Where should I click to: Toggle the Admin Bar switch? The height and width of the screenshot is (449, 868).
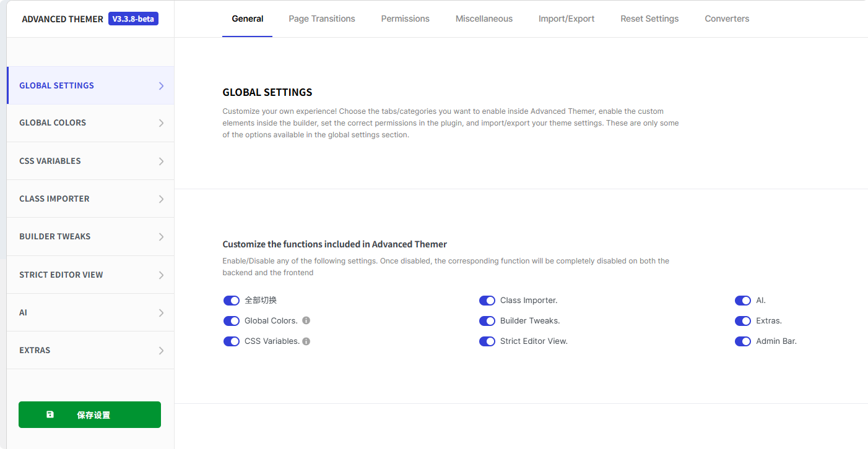click(743, 341)
